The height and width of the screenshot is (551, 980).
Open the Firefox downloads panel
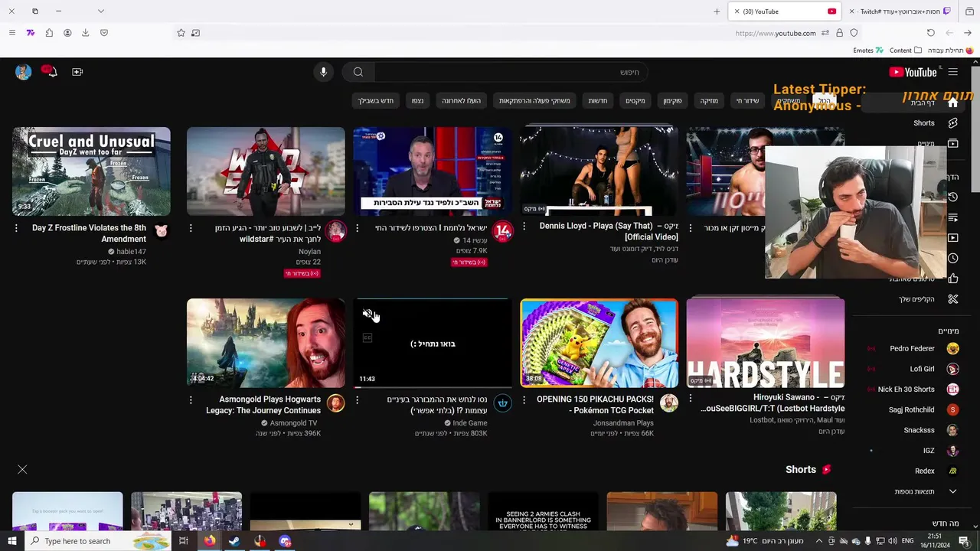pyautogui.click(x=85, y=33)
